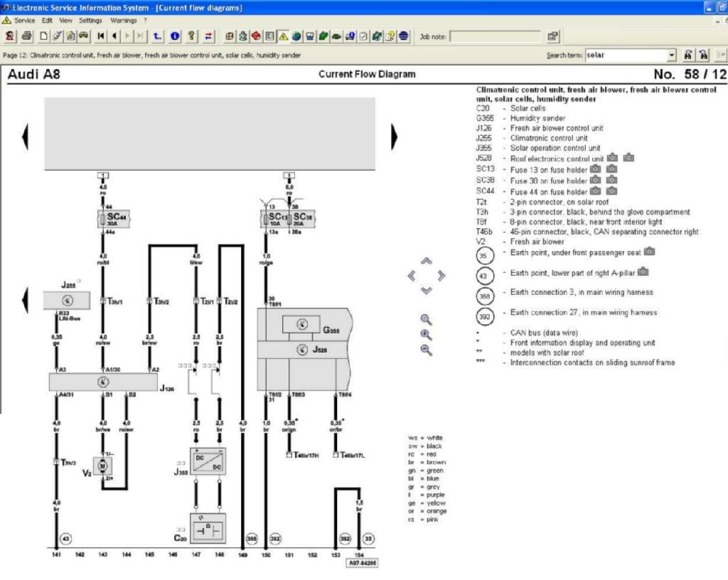Click the second binoculars find-next icon
This screenshot has width=728, height=580.
tap(704, 55)
